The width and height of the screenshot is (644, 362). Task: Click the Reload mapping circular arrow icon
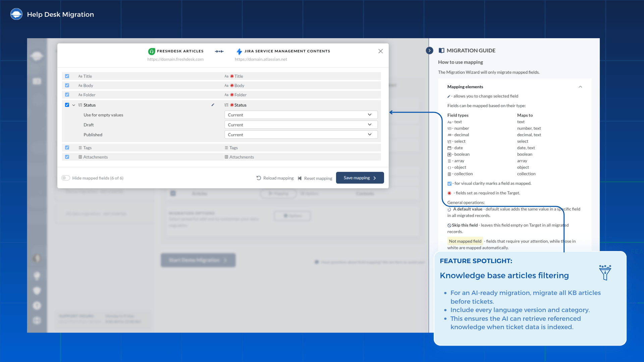(x=259, y=178)
